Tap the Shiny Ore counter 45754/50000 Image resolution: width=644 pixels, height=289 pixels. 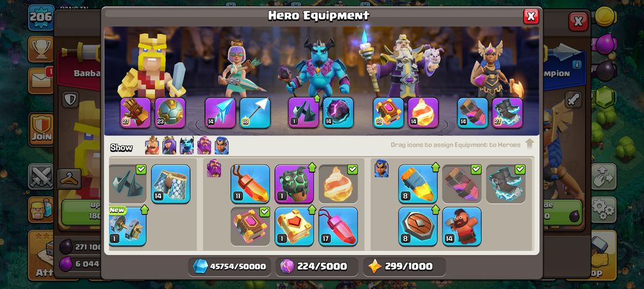(229, 266)
